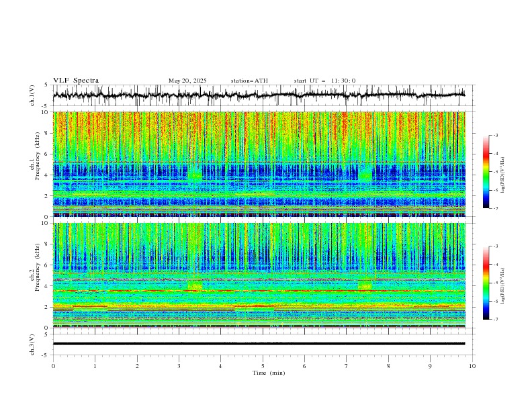Click time axis tick label '10'
The height and width of the screenshot is (411, 532).
472,366
